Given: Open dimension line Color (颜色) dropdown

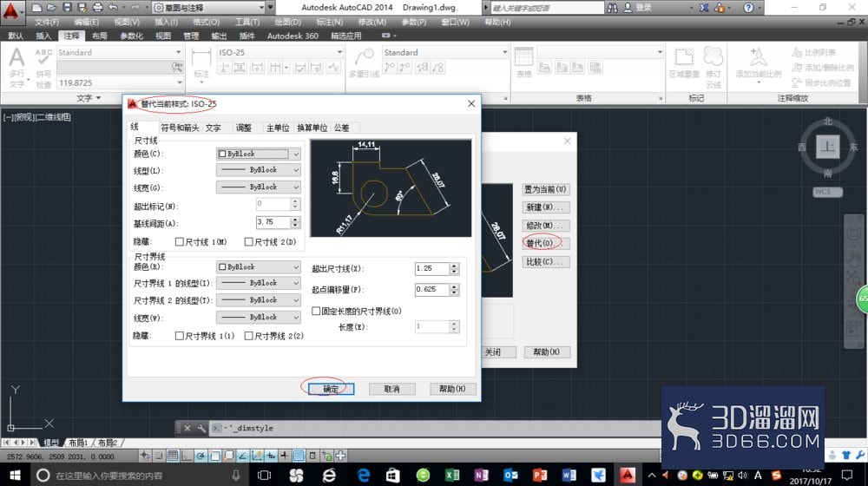Looking at the screenshot, I should (x=258, y=154).
